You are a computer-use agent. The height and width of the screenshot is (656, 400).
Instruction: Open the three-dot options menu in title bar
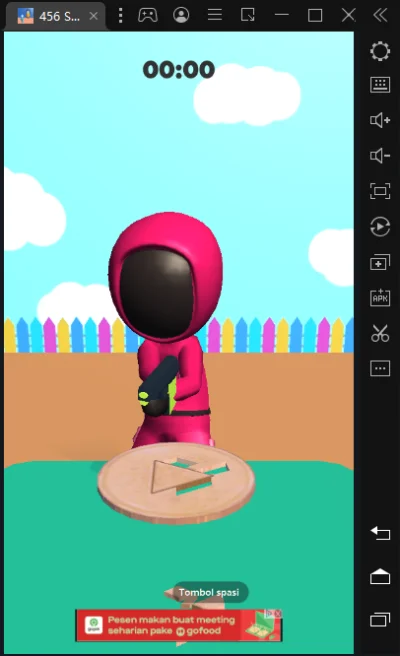point(121,15)
